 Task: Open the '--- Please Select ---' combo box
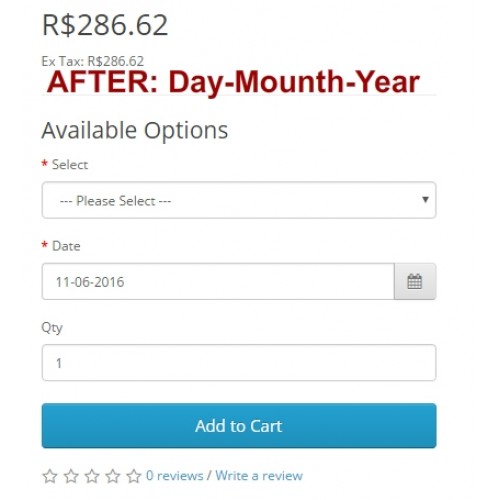click(x=239, y=200)
